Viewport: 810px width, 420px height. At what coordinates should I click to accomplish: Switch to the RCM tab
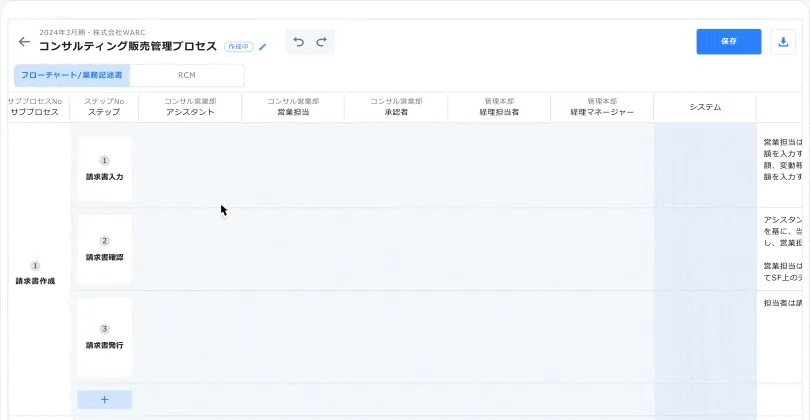(187, 75)
